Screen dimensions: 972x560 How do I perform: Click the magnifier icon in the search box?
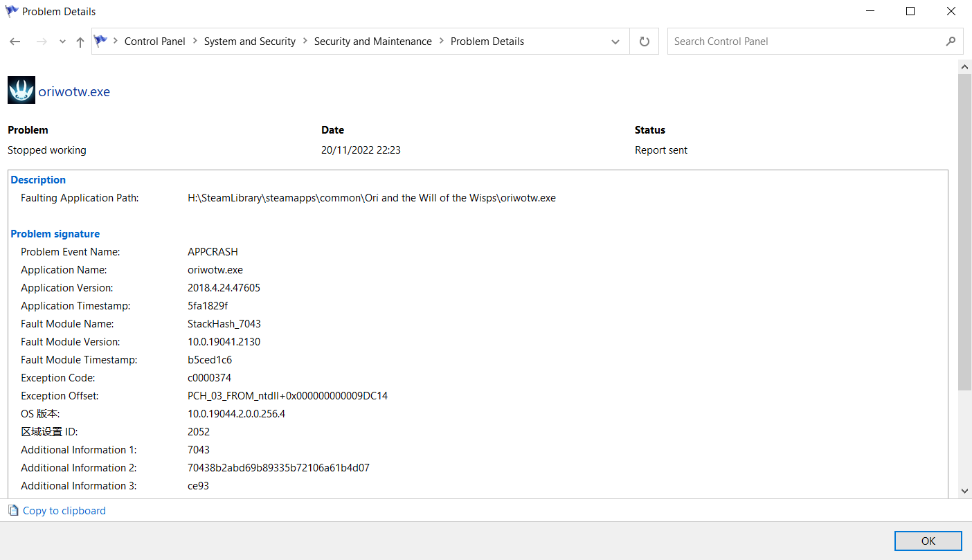951,42
